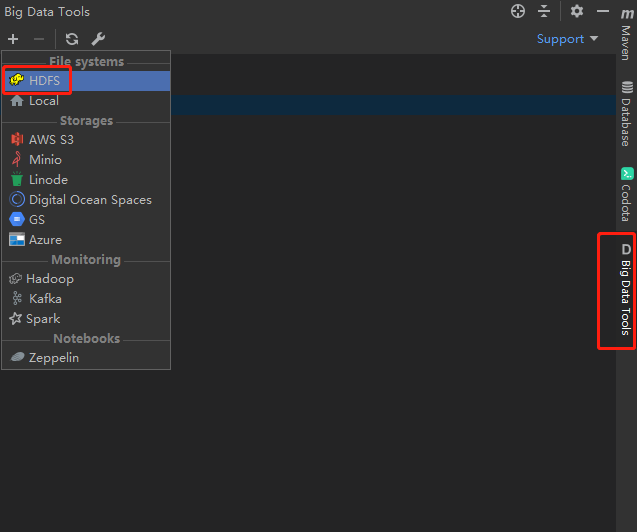The width and height of the screenshot is (637, 532).
Task: Select HDFS from File systems
Action: (x=86, y=81)
